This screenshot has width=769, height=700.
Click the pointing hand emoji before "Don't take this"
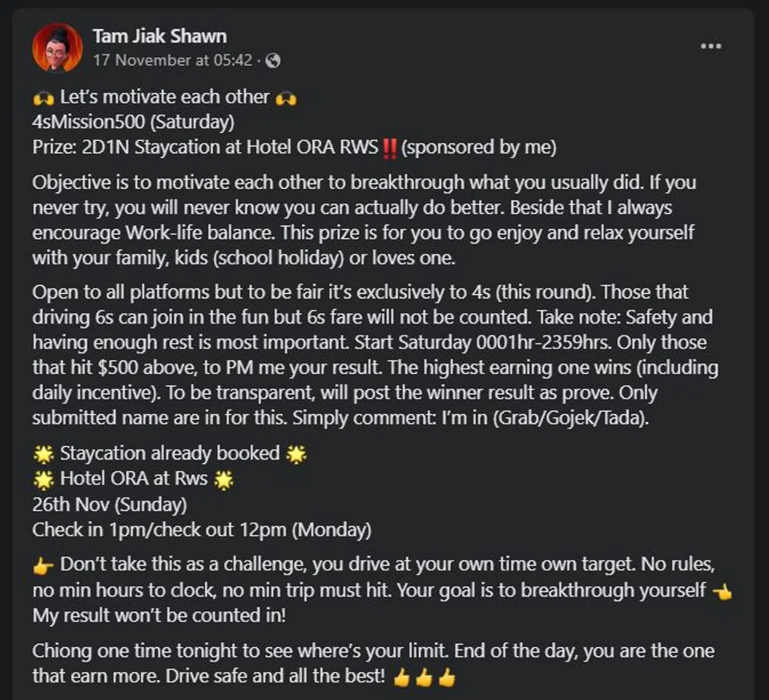tap(45, 565)
